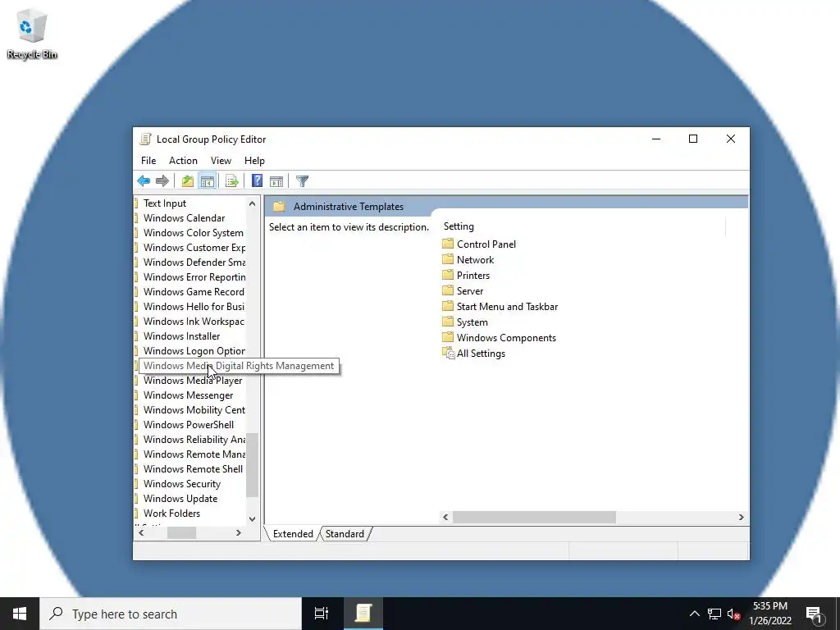Select Windows Media Player tree item
Image resolution: width=840 pixels, height=630 pixels.
(192, 381)
